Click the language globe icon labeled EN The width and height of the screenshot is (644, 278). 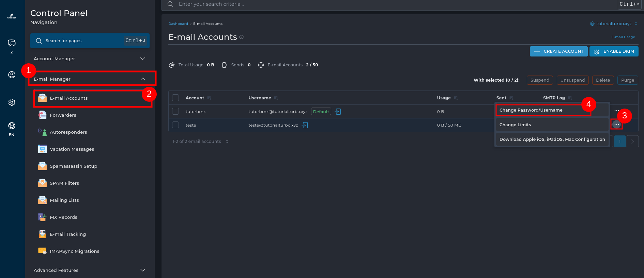pos(12,126)
